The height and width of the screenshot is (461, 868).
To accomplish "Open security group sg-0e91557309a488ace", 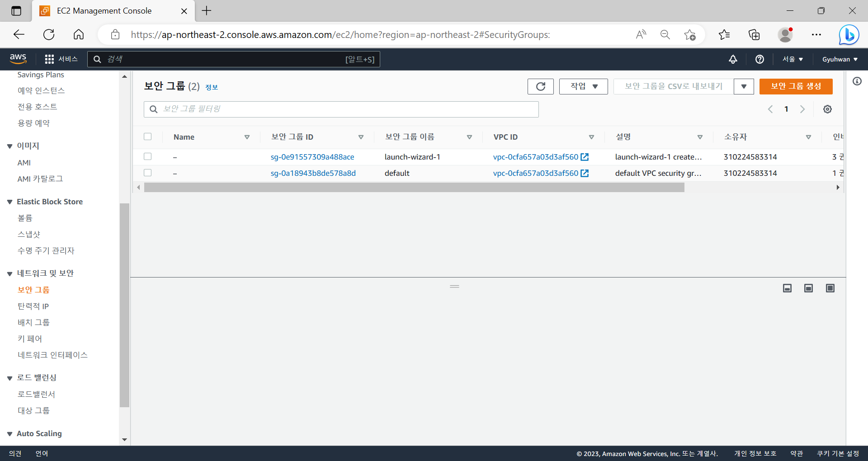I will point(312,157).
